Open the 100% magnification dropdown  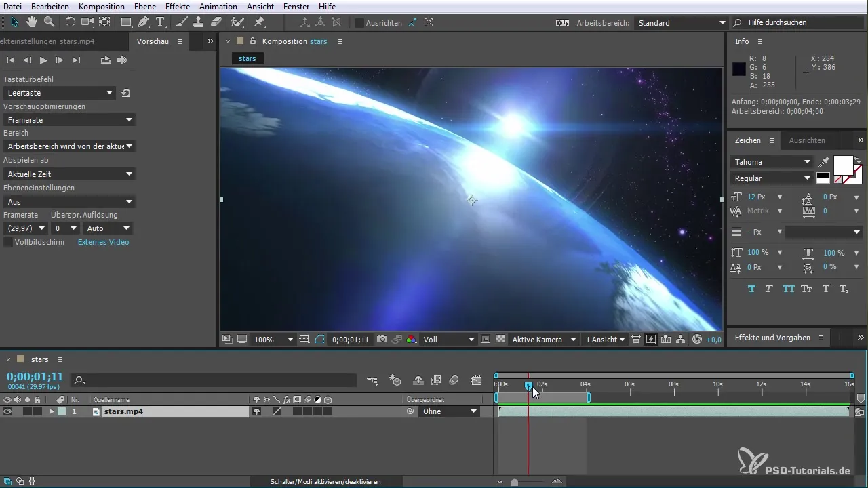click(273, 340)
